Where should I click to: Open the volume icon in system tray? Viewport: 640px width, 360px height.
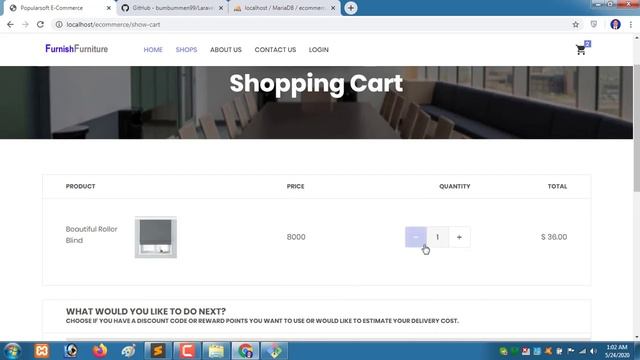point(593,351)
